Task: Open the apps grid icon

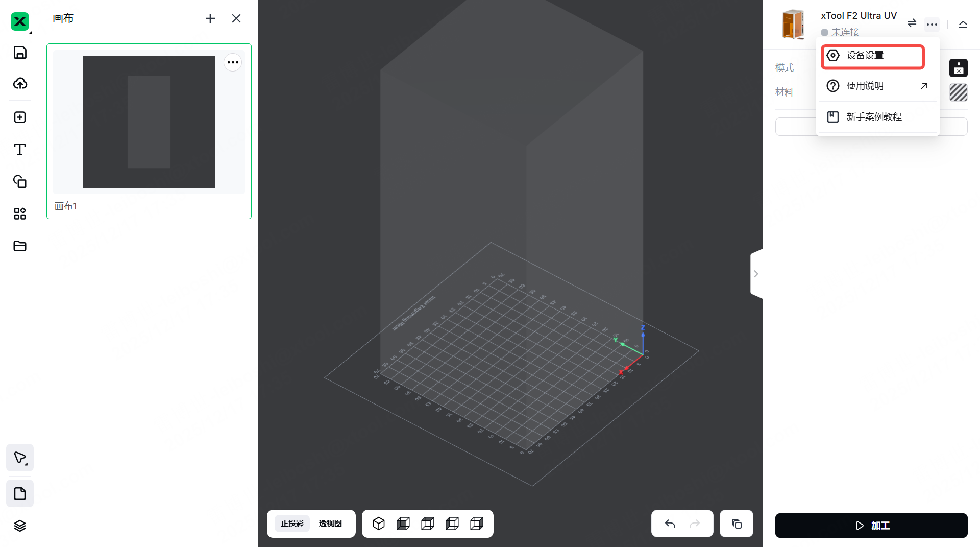Action: coord(20,213)
